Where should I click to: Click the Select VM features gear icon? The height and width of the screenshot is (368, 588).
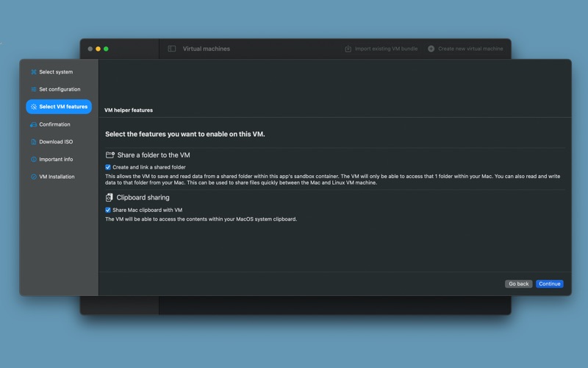33,107
